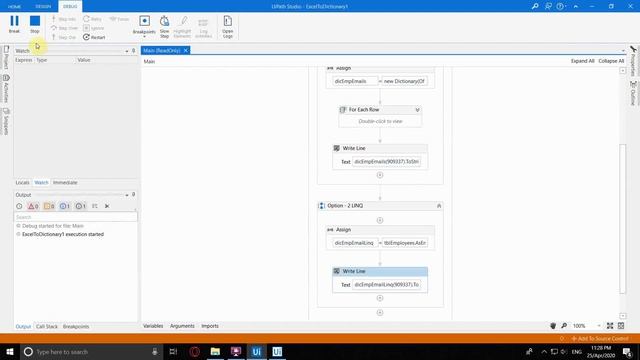
Task: Select the Output bottom tab
Action: (x=23, y=327)
